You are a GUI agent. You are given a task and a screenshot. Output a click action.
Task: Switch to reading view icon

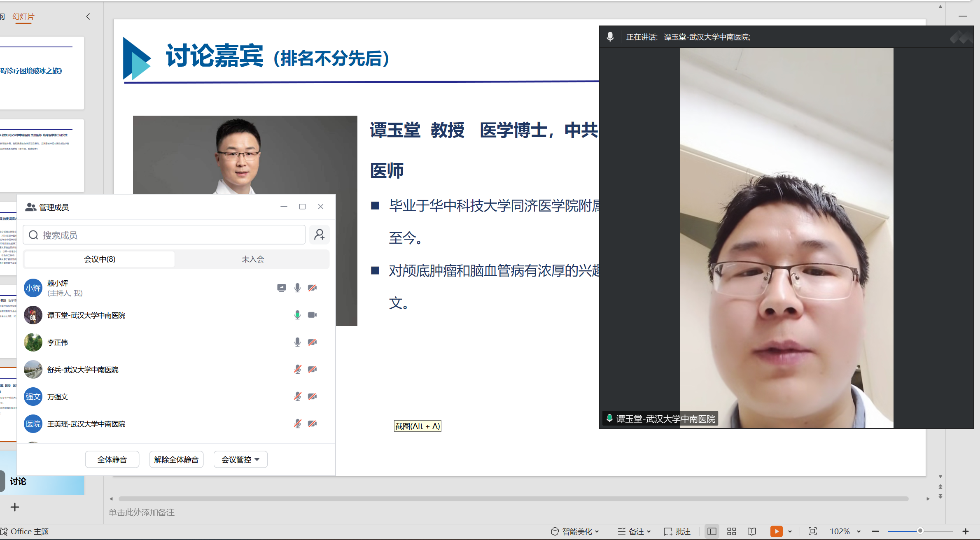752,531
